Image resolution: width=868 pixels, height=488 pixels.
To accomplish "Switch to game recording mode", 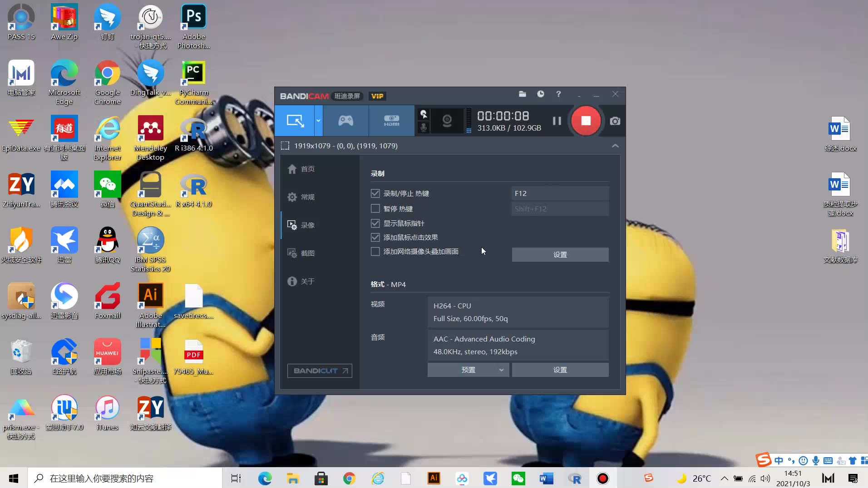I will (345, 121).
